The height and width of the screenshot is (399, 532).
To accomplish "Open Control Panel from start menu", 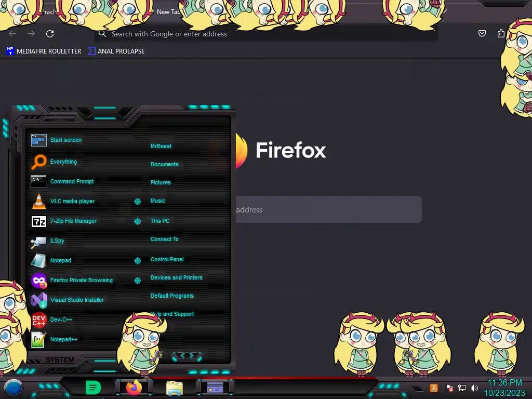I will click(167, 259).
